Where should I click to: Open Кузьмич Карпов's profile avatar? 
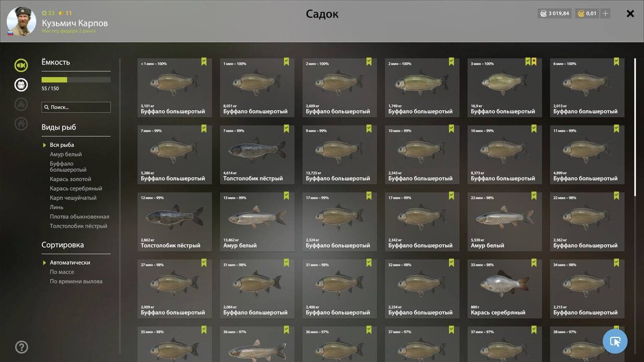coord(21,21)
